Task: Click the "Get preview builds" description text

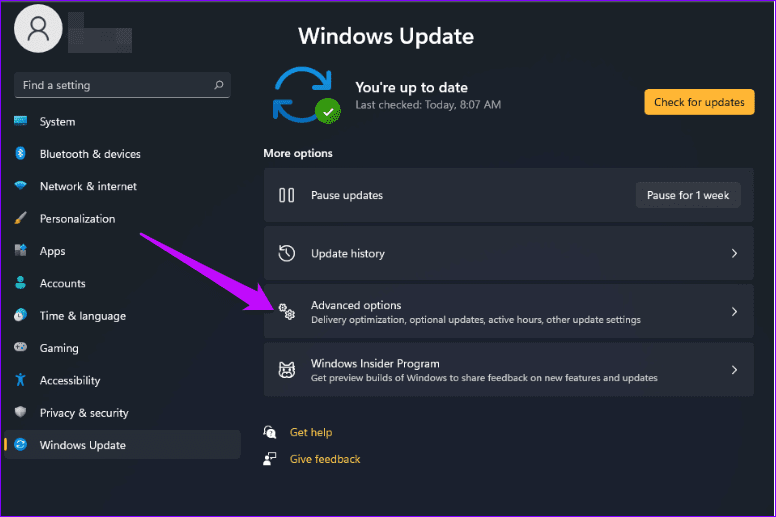Action: 484,378
